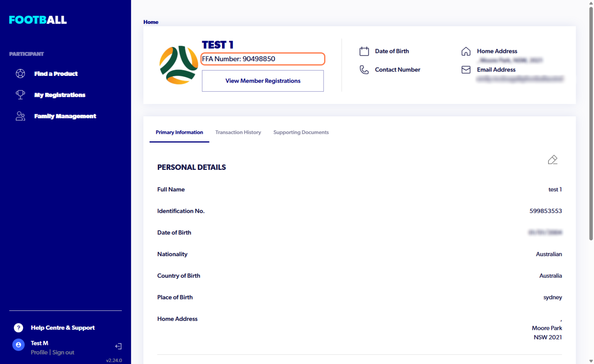The image size is (594, 364).
Task: Click the people icon beside Family Management
Action: pos(20,116)
